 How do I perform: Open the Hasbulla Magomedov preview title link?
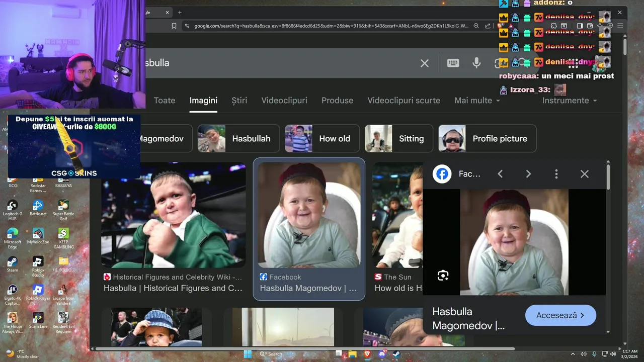coord(468,319)
